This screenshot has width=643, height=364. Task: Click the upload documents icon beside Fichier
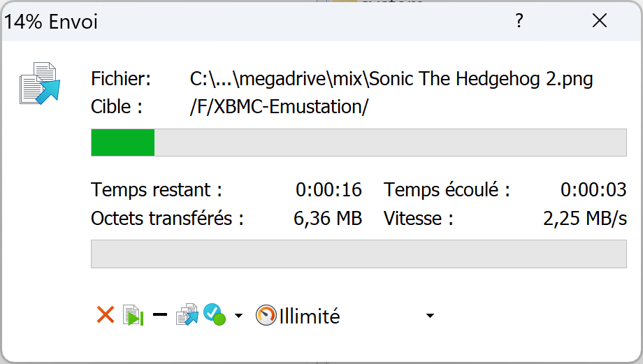coord(40,83)
